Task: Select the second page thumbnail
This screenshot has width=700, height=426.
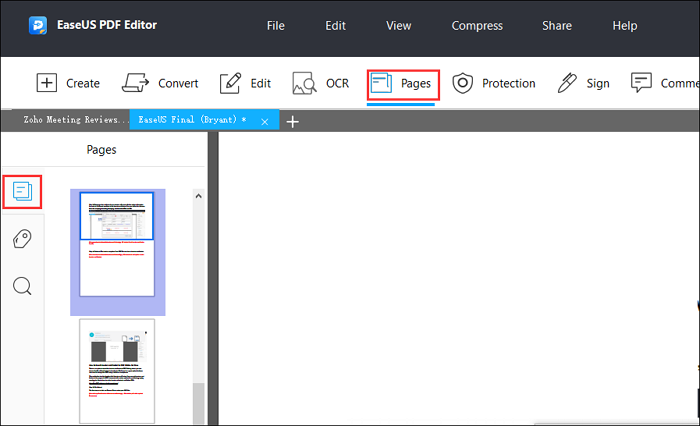Action: [x=117, y=371]
